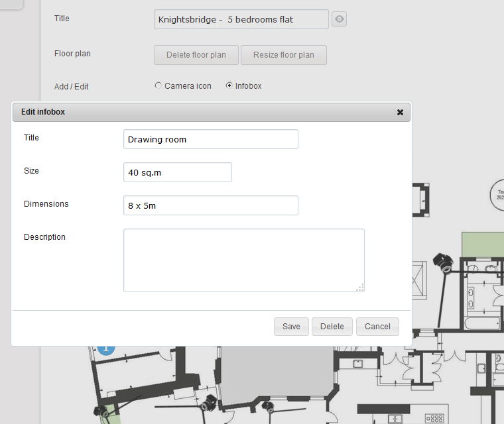
Task: Click the Delete floor plan button
Action: [x=196, y=55]
